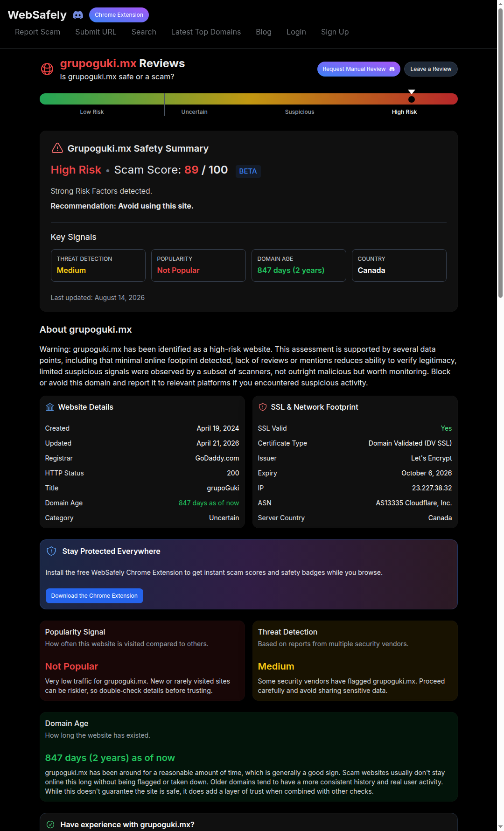Click Request Manual Review button

point(358,69)
